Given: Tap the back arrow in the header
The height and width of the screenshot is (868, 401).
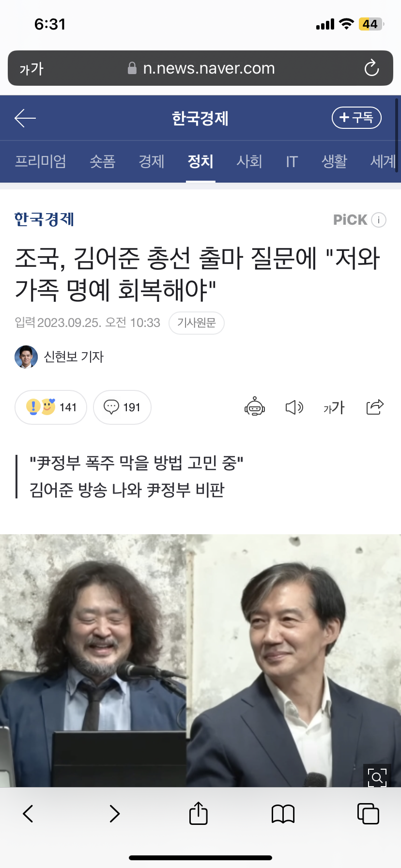Looking at the screenshot, I should 25,118.
